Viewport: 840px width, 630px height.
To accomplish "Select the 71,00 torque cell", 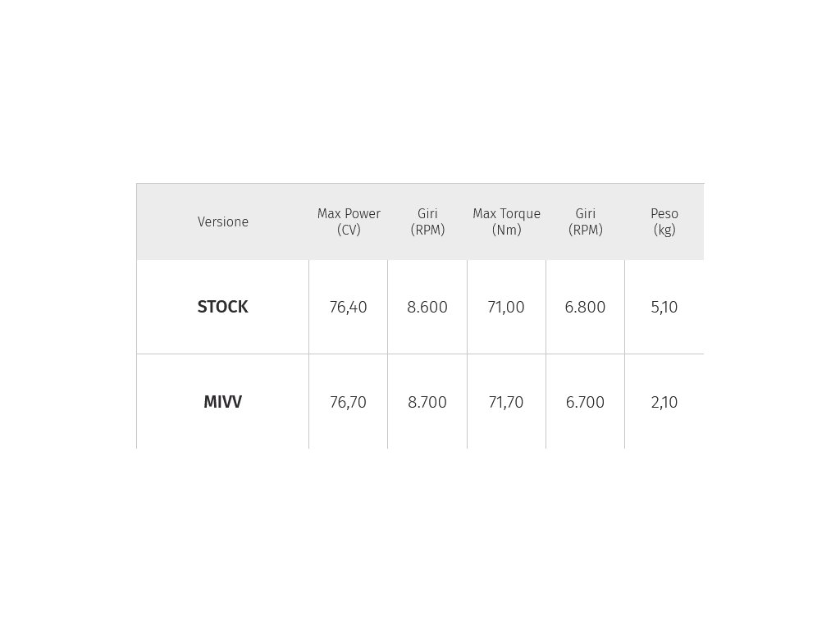I will point(506,307).
